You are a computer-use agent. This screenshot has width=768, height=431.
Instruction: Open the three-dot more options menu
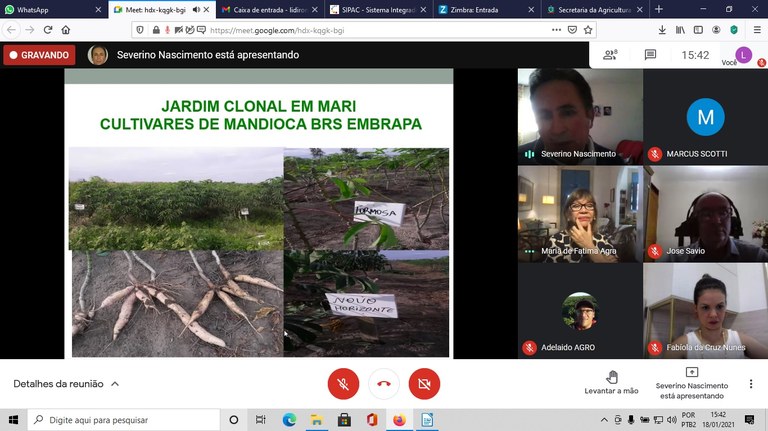click(751, 384)
